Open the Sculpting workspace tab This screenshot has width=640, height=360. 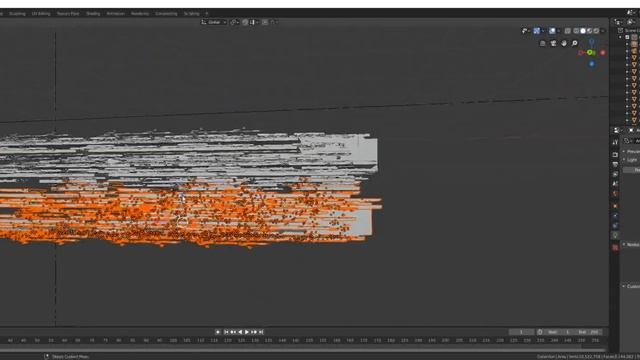pyautogui.click(x=17, y=13)
